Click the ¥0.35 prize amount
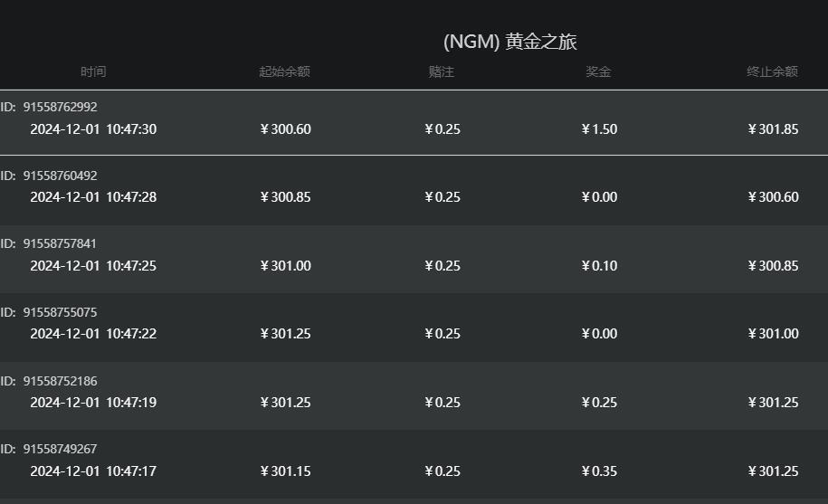 click(x=599, y=471)
